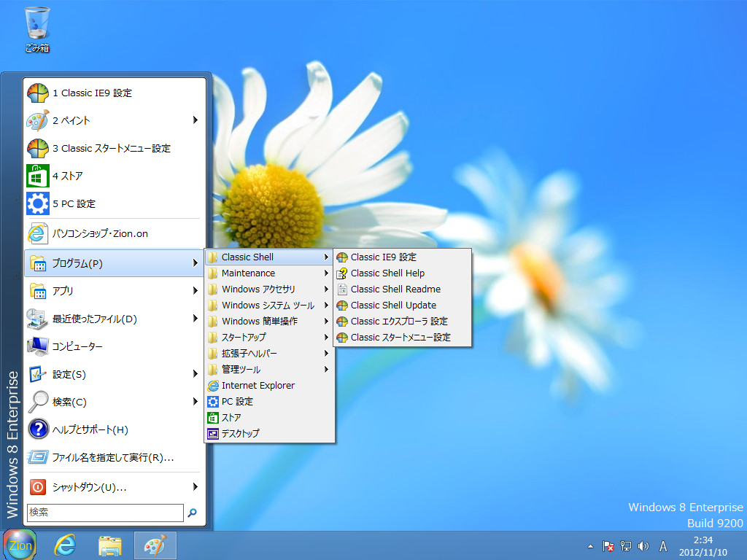The width and height of the screenshot is (747, 560).
Task: Open Classic エクスプローラ 設定
Action: click(399, 322)
